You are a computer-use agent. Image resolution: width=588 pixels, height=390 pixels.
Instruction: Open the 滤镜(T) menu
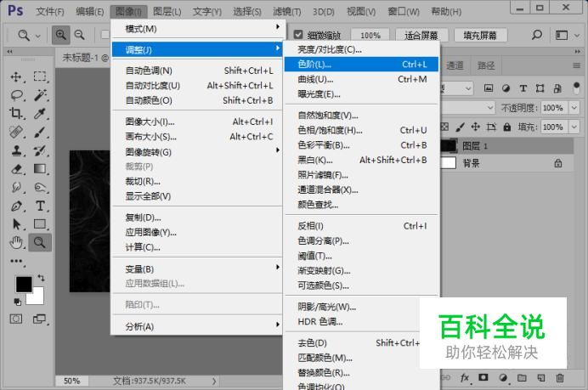click(x=287, y=12)
